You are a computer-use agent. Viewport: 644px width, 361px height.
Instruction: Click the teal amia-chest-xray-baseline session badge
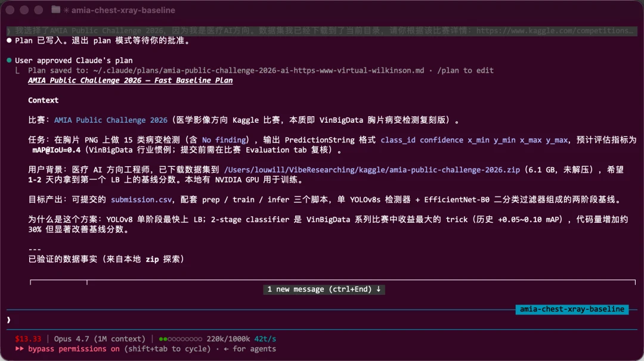(x=572, y=309)
